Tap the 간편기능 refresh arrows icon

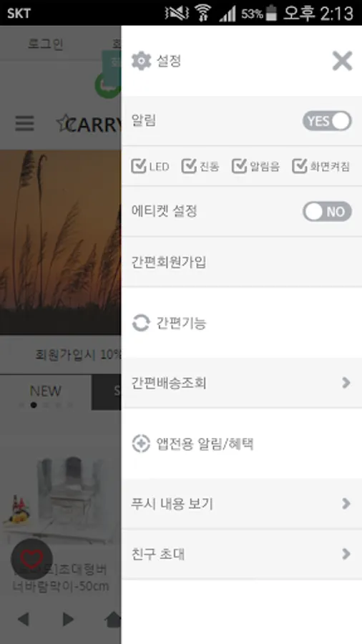(141, 323)
